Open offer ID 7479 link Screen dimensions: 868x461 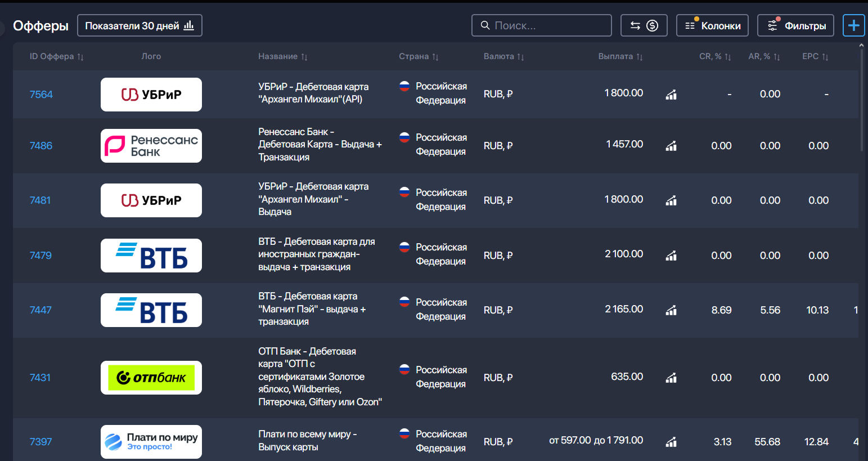[41, 256]
